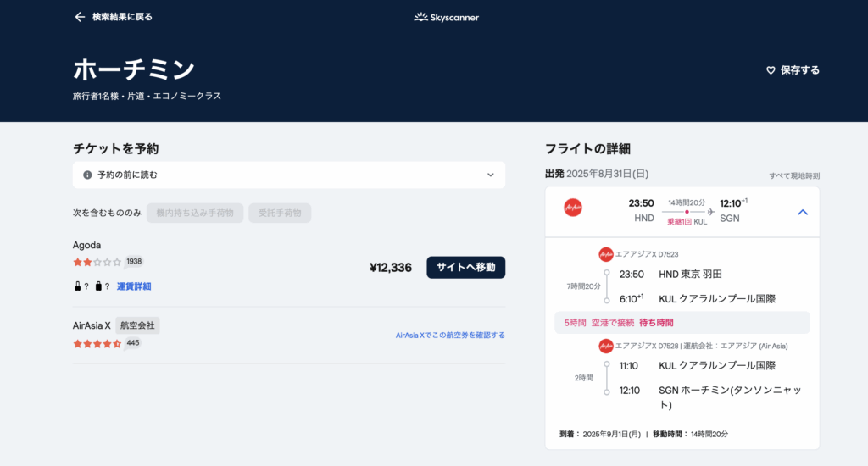Click the heart save icon
The image size is (868, 466).
click(771, 70)
